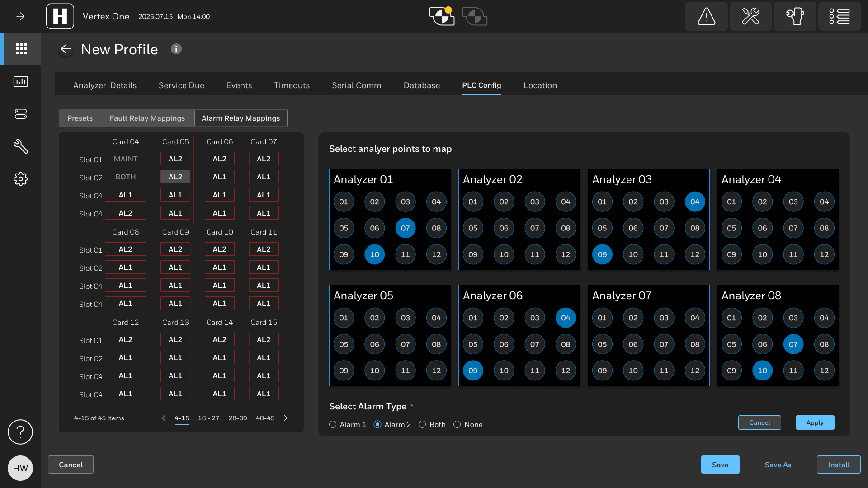Click the task list icon in header
Viewport: 868px width, 488px height.
[x=839, y=16]
